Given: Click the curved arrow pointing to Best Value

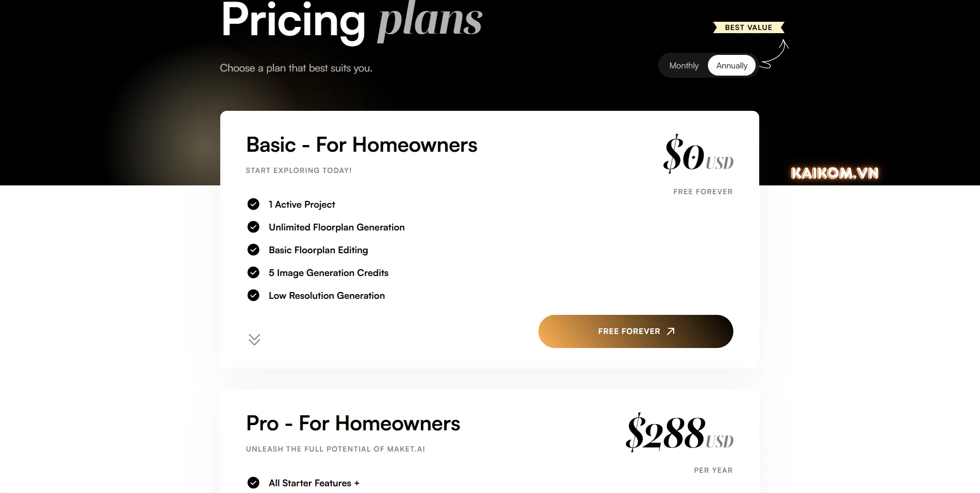Looking at the screenshot, I should click(x=776, y=55).
